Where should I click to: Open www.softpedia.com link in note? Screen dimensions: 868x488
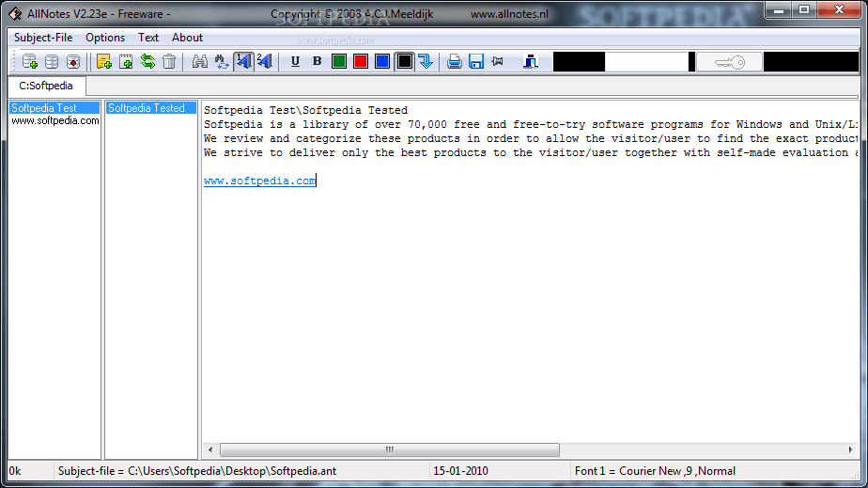[259, 181]
